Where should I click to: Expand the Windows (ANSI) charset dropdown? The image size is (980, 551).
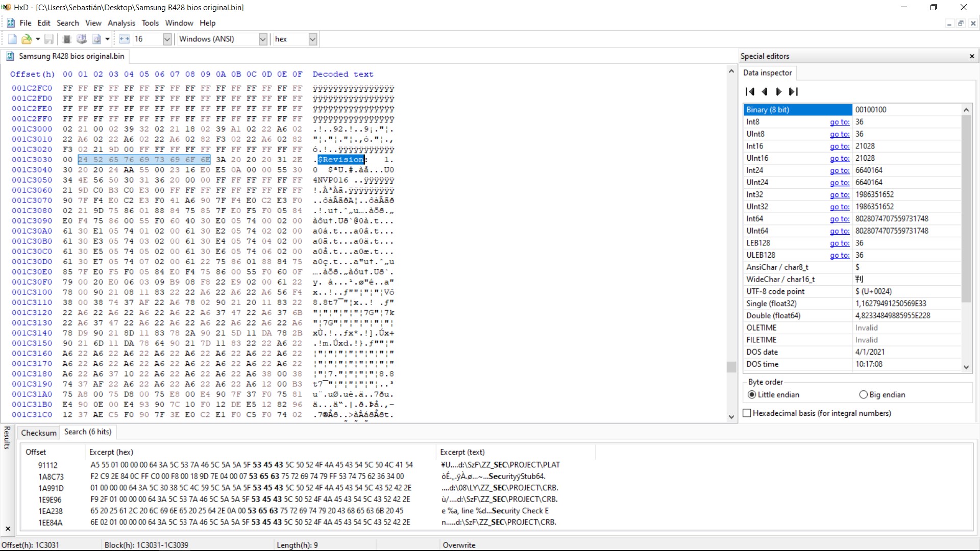click(x=263, y=39)
